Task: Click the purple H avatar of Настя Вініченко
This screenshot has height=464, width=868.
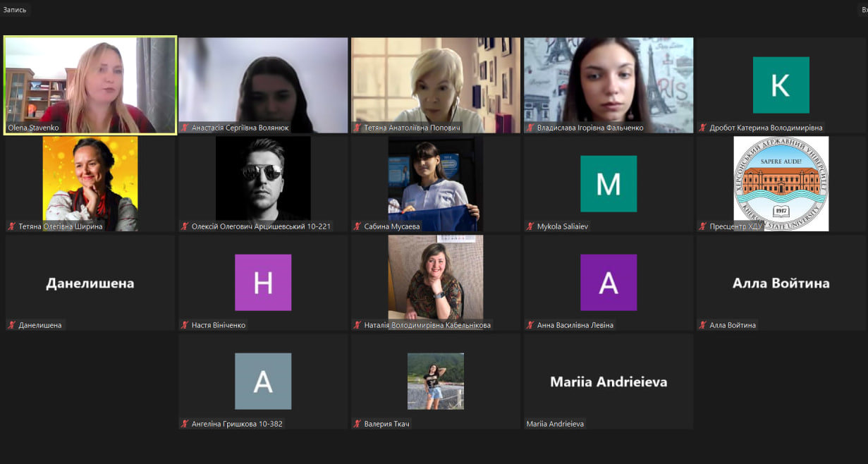Action: pyautogui.click(x=263, y=283)
